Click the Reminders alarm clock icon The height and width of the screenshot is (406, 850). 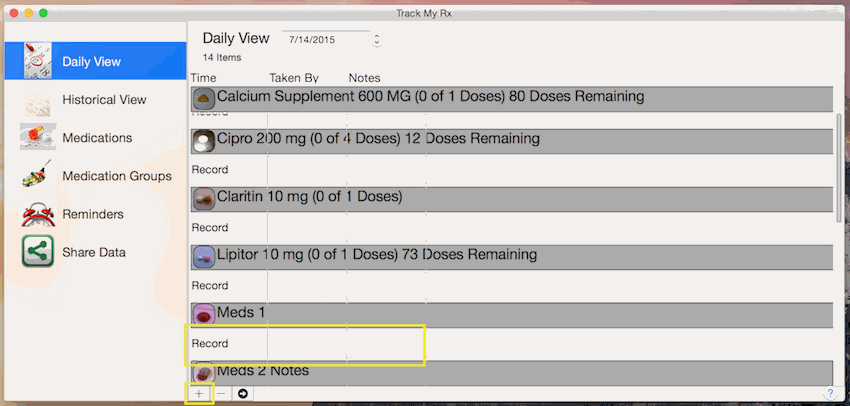tap(38, 214)
